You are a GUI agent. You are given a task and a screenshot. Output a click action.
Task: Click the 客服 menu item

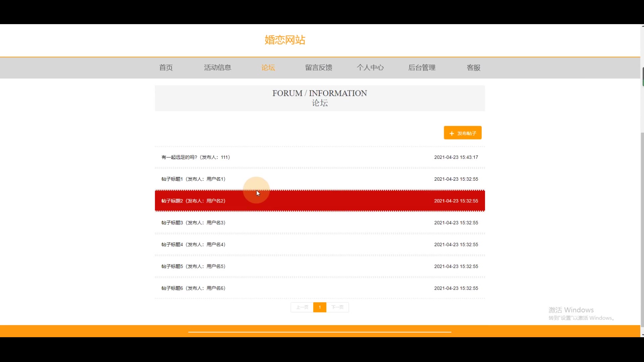tap(473, 68)
